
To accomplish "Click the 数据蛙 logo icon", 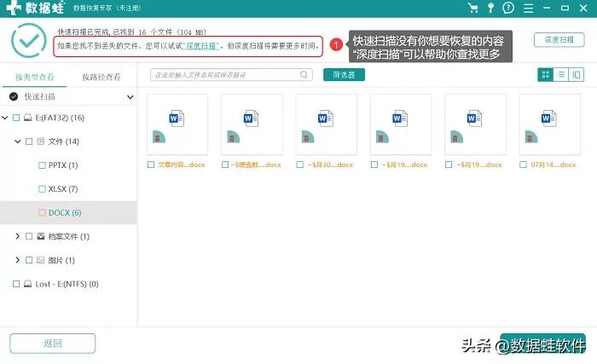I will (x=14, y=8).
